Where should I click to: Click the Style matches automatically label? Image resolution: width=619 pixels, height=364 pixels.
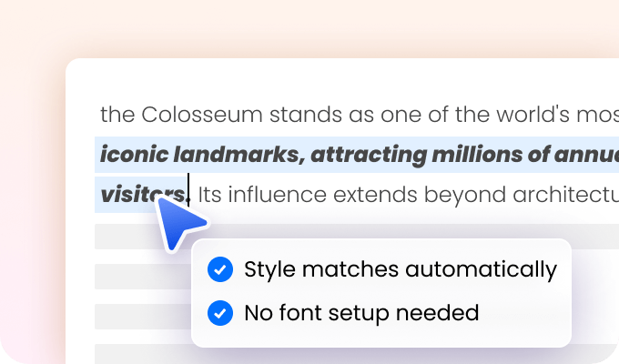coord(400,269)
